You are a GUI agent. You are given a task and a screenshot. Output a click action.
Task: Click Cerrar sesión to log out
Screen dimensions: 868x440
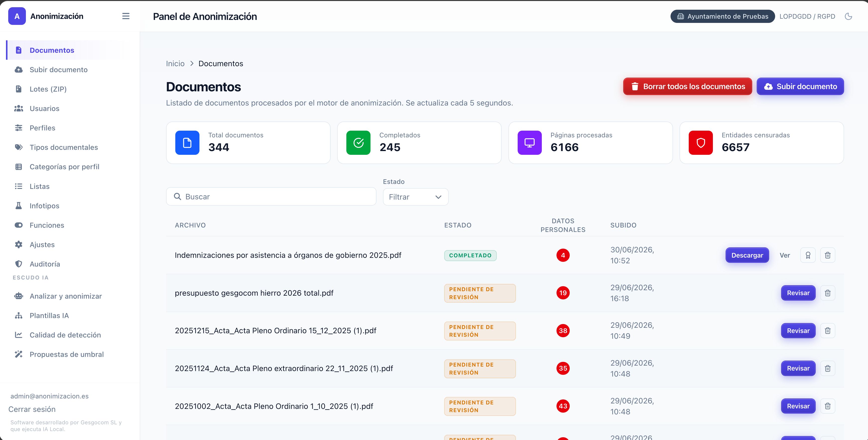[x=32, y=409]
